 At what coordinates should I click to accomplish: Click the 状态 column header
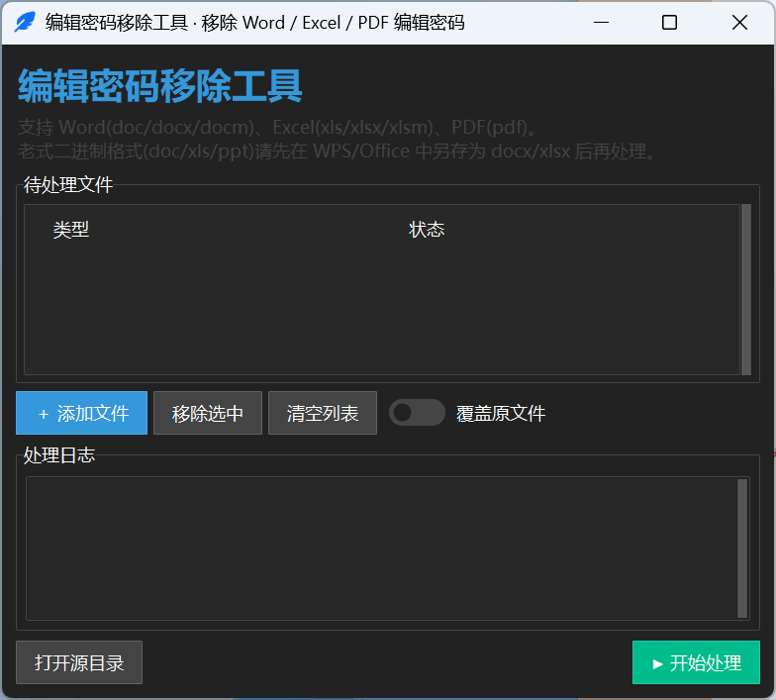pos(427,230)
